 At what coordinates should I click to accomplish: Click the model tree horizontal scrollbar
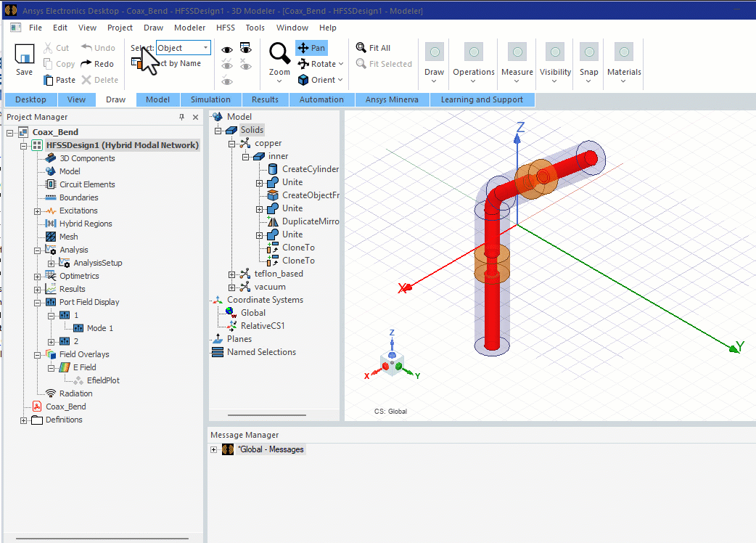266,415
